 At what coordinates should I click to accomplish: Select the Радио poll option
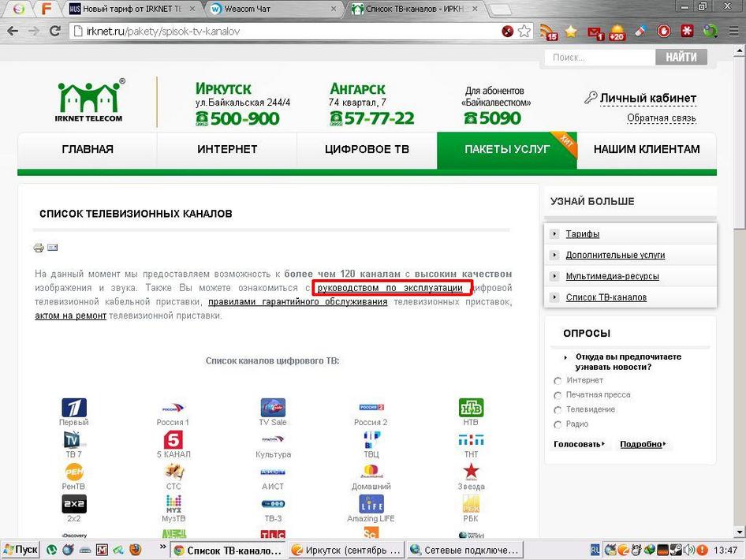click(558, 424)
